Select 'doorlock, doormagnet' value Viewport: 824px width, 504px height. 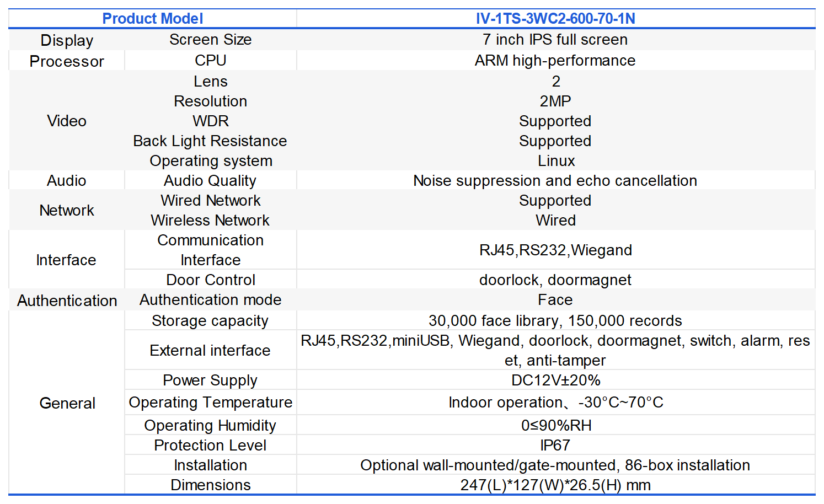555,280
